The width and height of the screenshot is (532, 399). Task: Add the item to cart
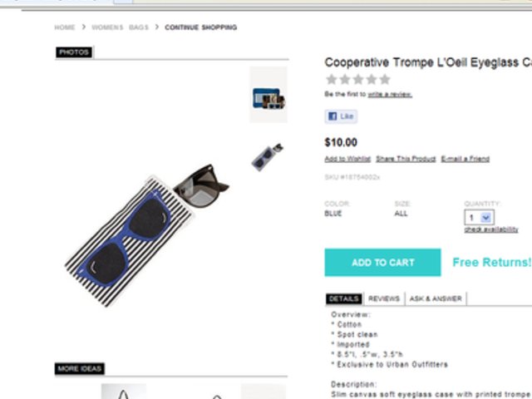point(382,263)
